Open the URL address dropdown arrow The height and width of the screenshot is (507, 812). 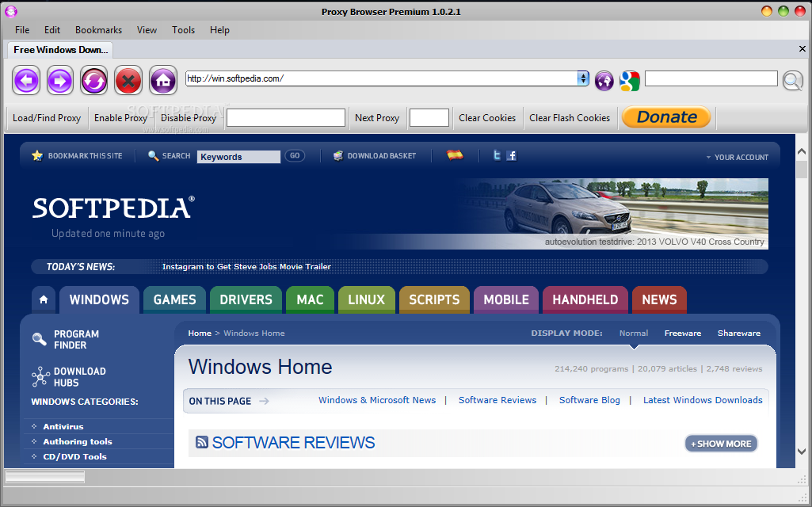click(583, 78)
